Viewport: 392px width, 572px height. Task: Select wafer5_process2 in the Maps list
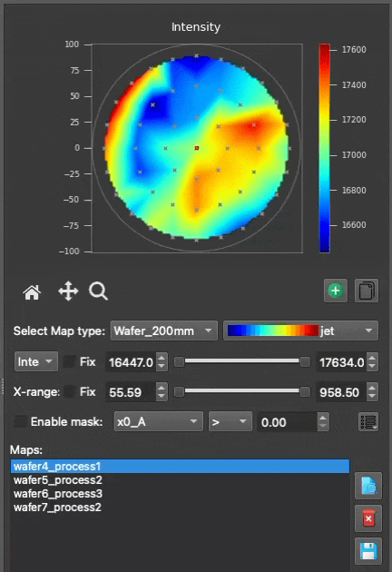(x=58, y=480)
